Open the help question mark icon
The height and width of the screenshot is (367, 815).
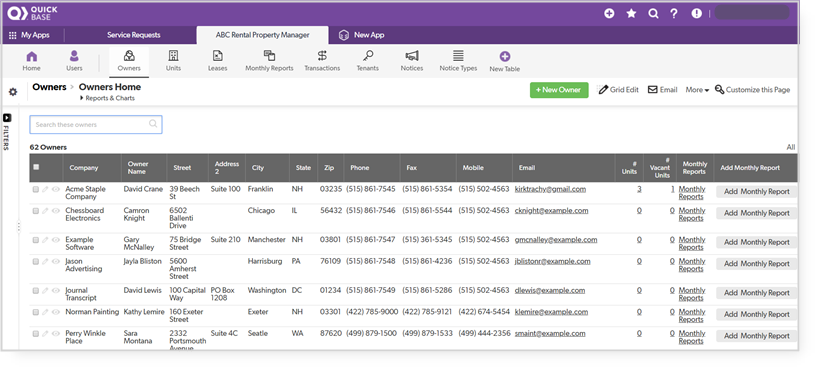674,14
